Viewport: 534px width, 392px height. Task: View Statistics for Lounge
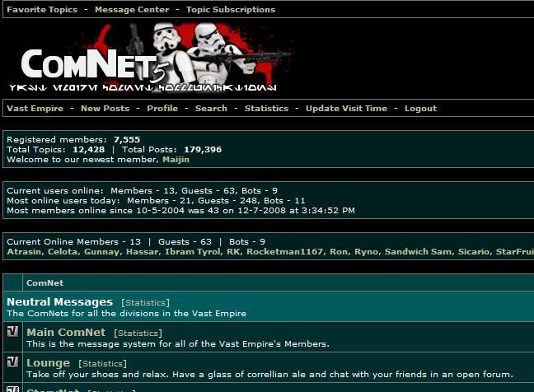pos(102,363)
